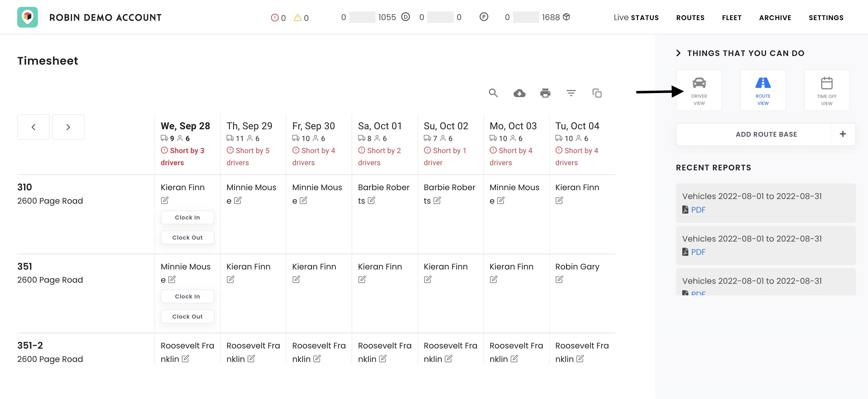The height and width of the screenshot is (399, 868).
Task: Click the search magnifier icon
Action: 493,93
